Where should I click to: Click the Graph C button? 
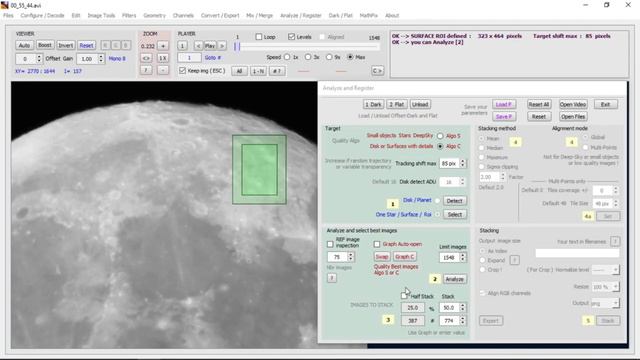pos(404,257)
